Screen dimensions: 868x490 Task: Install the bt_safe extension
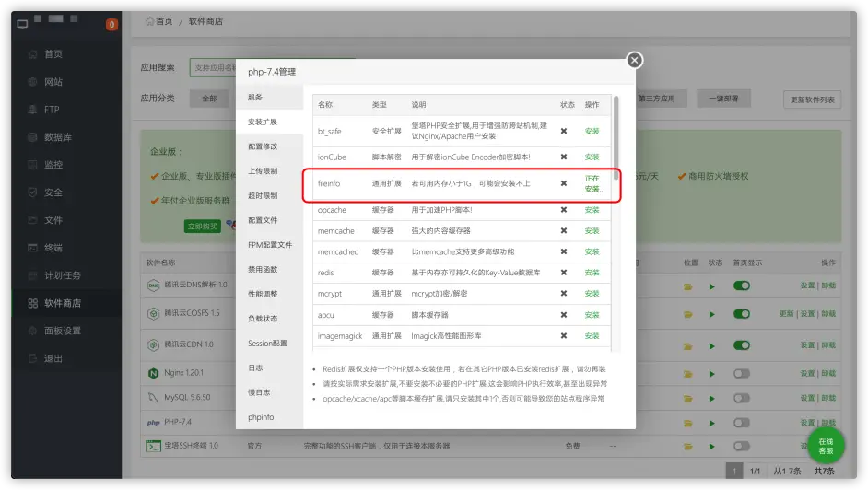point(592,131)
